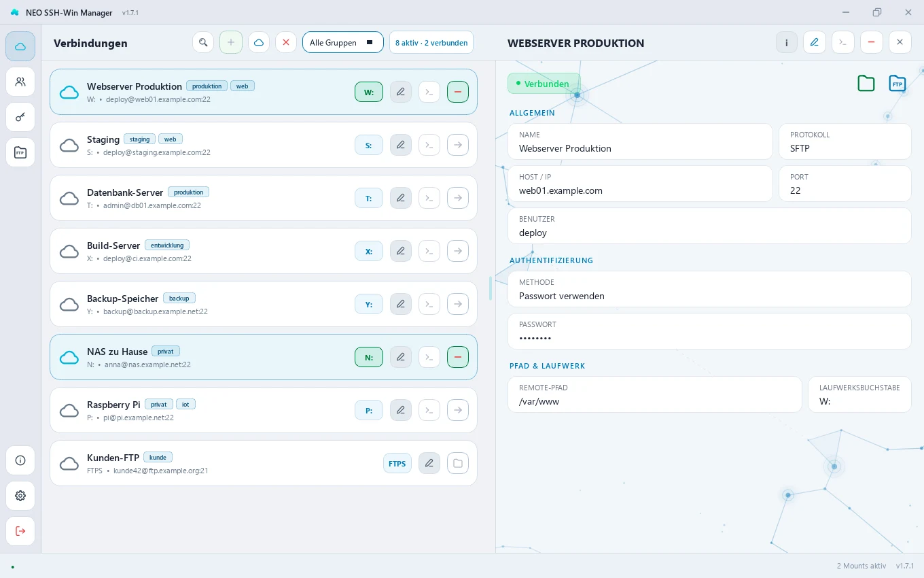Disconnect using the details header minus button
Viewport: 924px width, 578px height.
click(x=871, y=42)
